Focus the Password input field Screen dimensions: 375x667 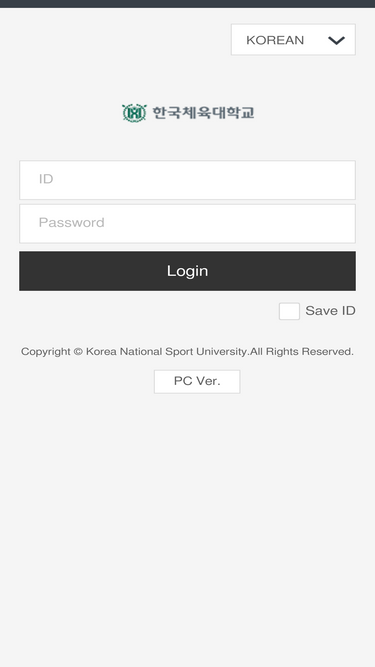(x=188, y=224)
